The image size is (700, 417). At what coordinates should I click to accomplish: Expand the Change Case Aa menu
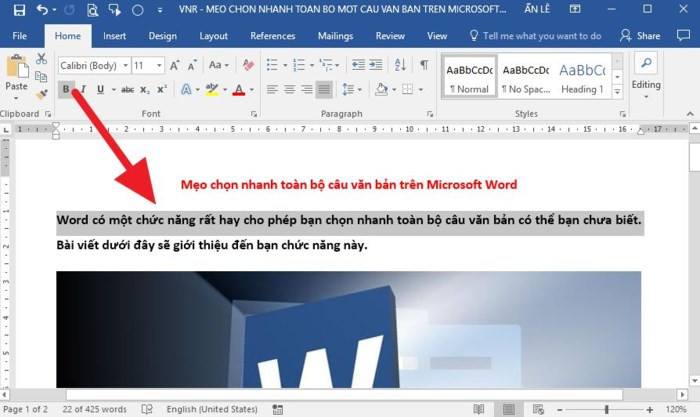click(x=219, y=65)
